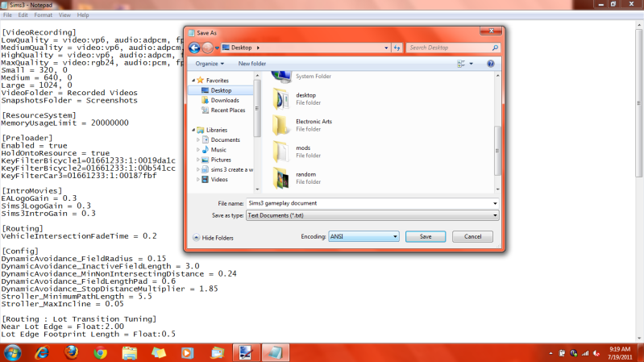This screenshot has height=362, width=644.
Task: Open Notepad Edit menu
Action: tap(23, 15)
